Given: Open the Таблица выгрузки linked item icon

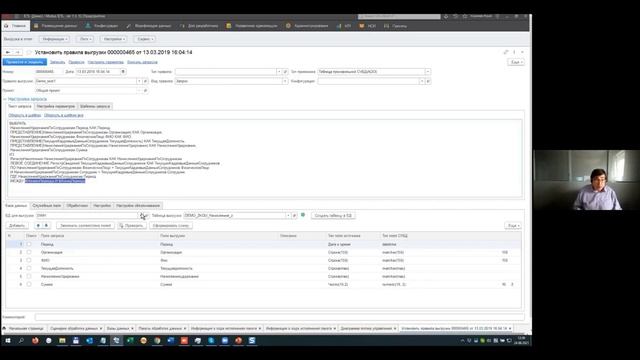Looking at the screenshot, I should pyautogui.click(x=294, y=216).
